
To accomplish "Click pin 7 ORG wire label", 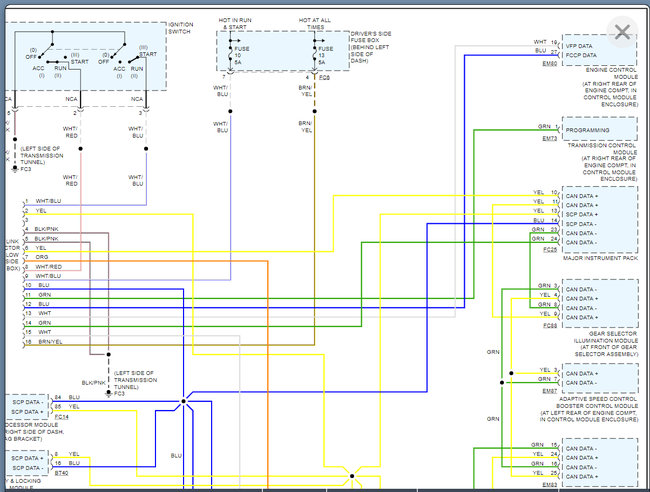I will click(x=41, y=257).
